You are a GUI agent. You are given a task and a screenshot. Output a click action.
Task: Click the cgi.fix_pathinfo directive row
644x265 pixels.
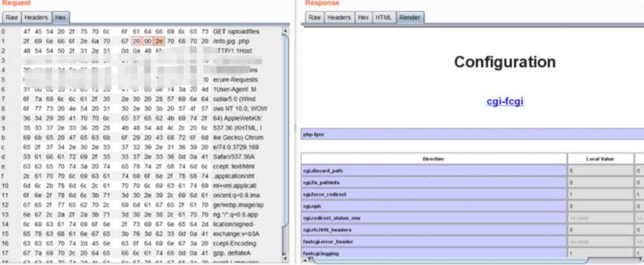click(x=433, y=182)
